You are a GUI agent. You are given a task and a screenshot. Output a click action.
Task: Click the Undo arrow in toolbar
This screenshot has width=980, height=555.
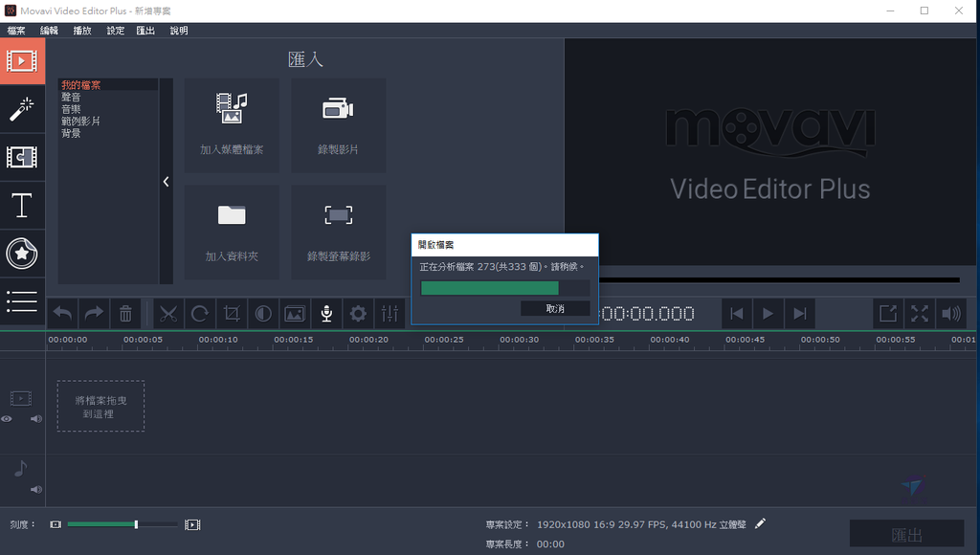coord(62,314)
